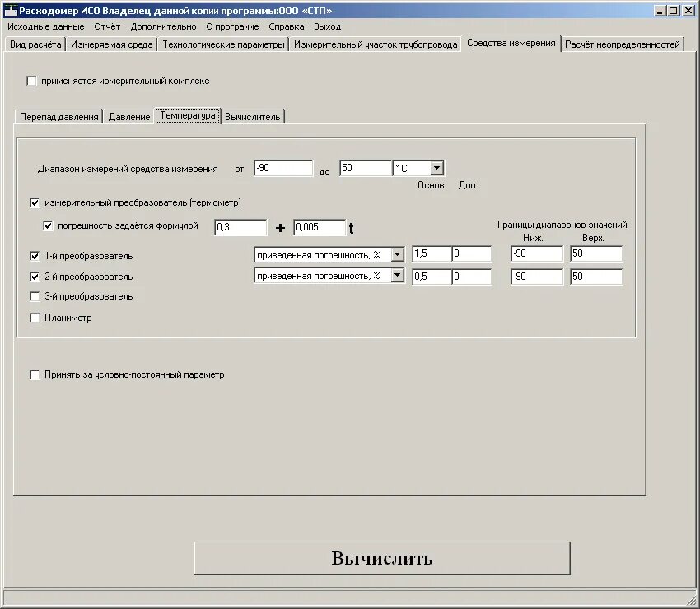Switch to 'Измеряемая среда' tab
700x609 pixels.
112,44
